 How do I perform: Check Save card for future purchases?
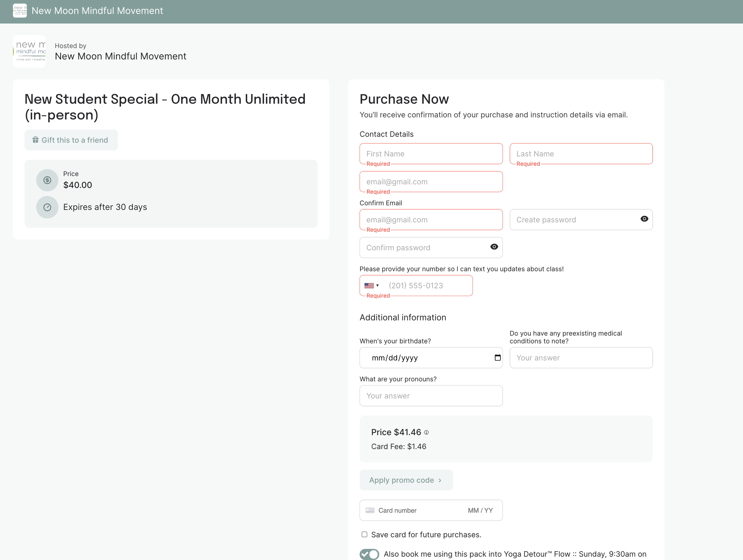(x=364, y=534)
